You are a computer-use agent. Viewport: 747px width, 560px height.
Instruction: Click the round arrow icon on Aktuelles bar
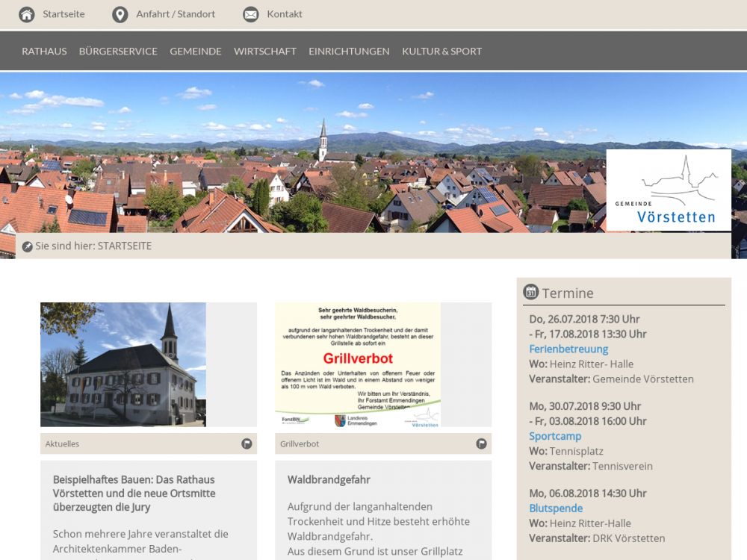click(x=247, y=444)
